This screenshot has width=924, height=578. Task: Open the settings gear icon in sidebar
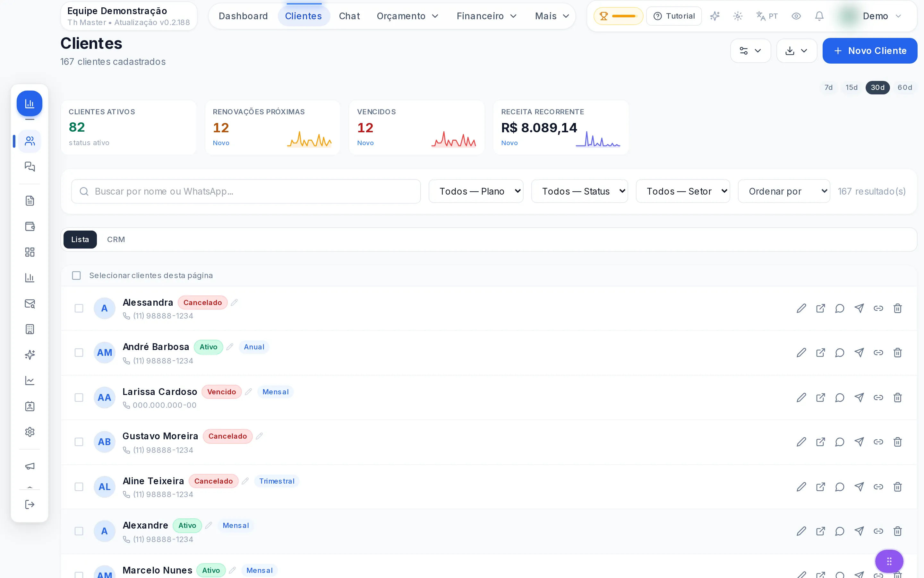(x=30, y=432)
